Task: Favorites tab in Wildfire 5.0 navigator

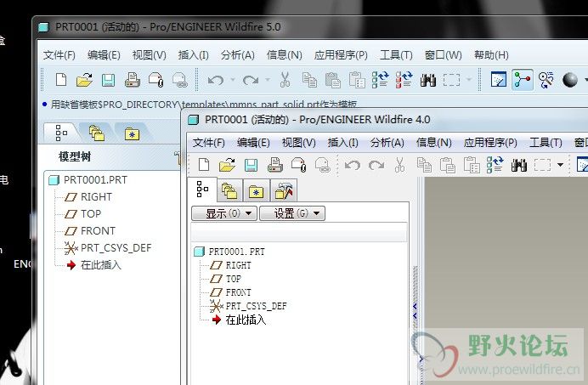Action: pyautogui.click(x=132, y=133)
